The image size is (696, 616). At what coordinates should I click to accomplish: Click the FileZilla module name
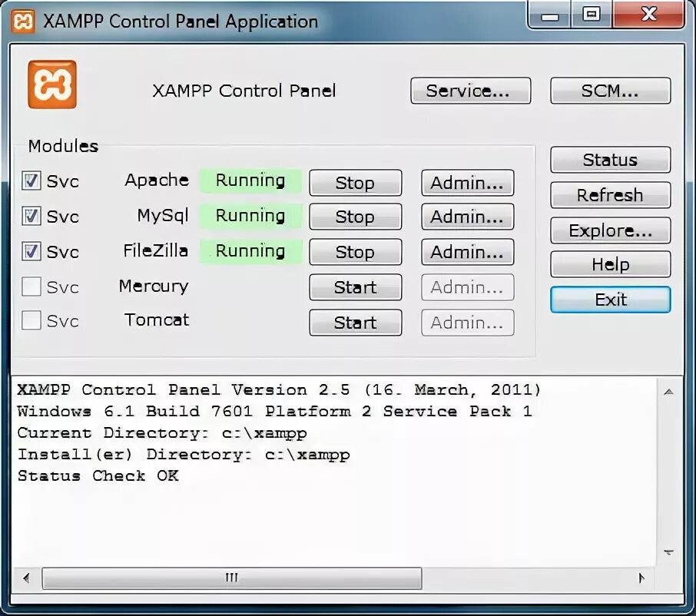[x=155, y=250]
